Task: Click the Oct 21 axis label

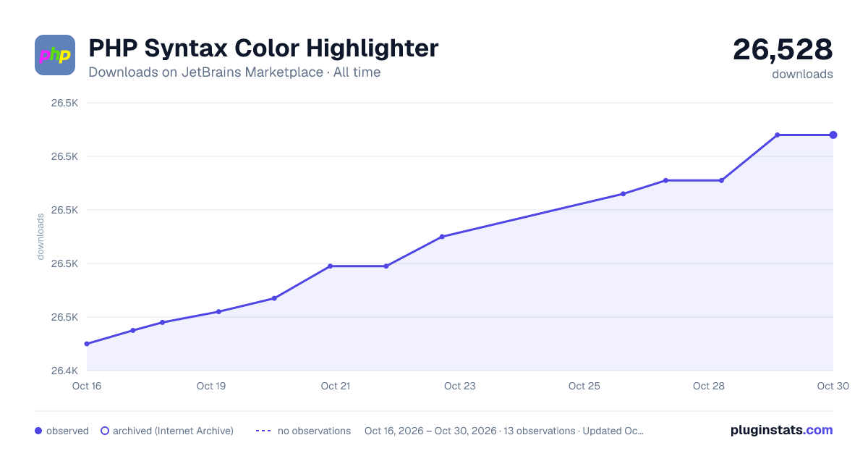Action: click(336, 386)
